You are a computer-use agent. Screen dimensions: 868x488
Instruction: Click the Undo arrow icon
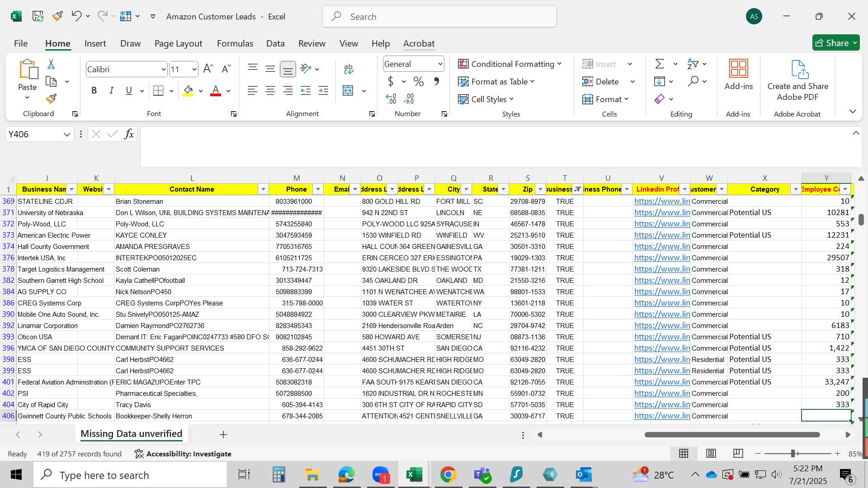pyautogui.click(x=76, y=16)
